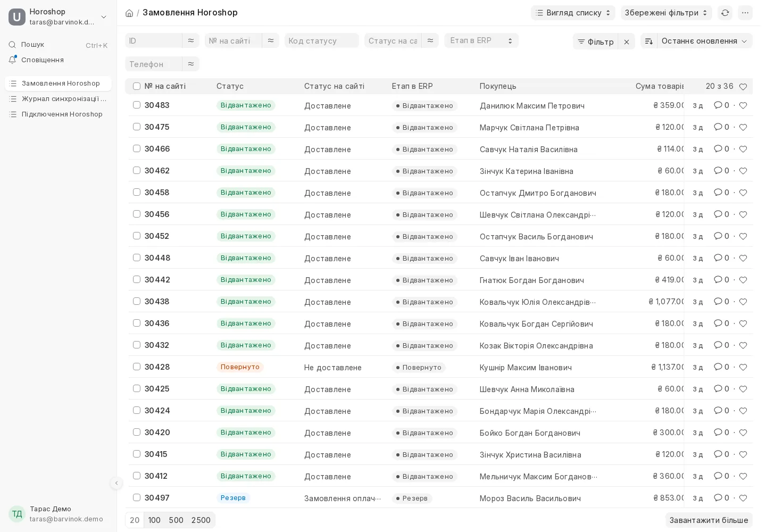Click the approximate match icon next to ID

191,40
